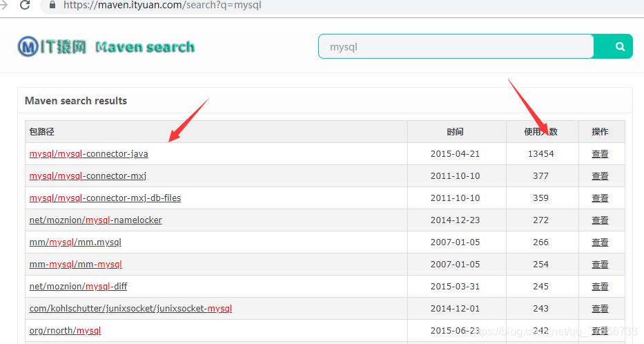
Task: Click 查看 for mysql-namelocker row
Action: click(x=600, y=221)
